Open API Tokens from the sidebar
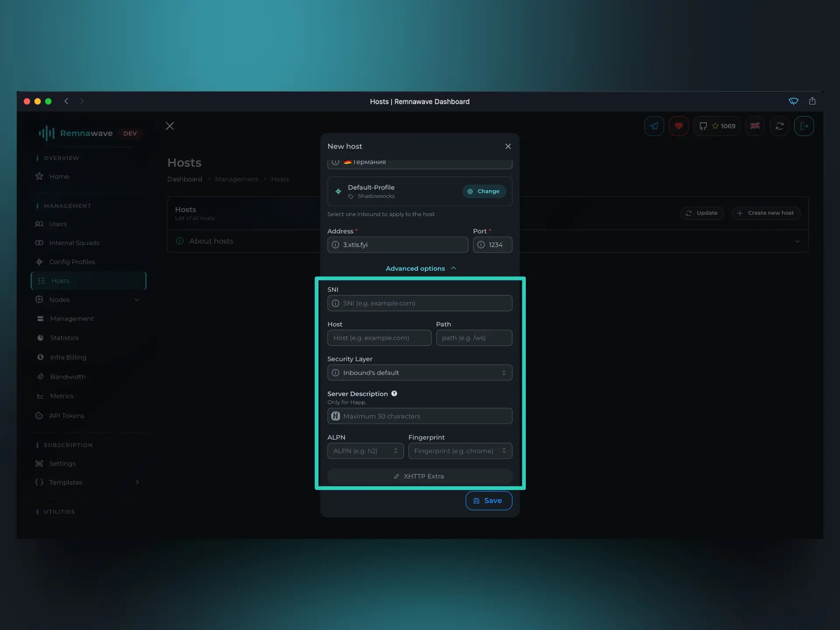The image size is (840, 630). (67, 416)
